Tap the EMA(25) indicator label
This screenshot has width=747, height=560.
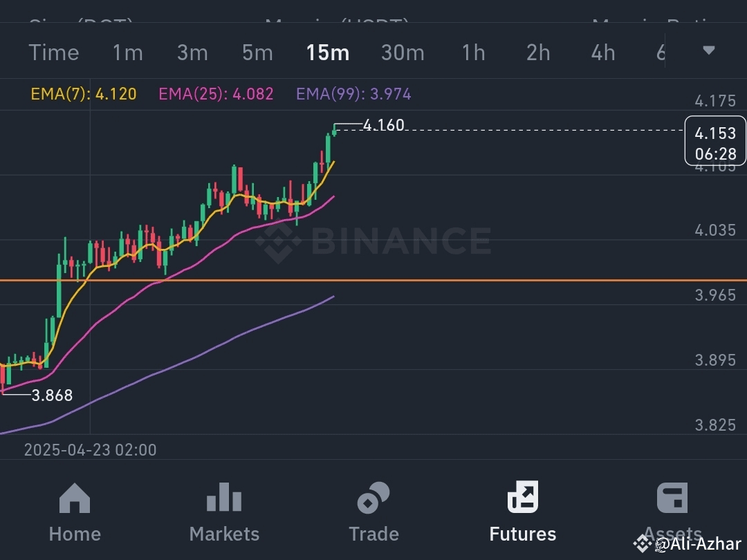click(x=216, y=94)
